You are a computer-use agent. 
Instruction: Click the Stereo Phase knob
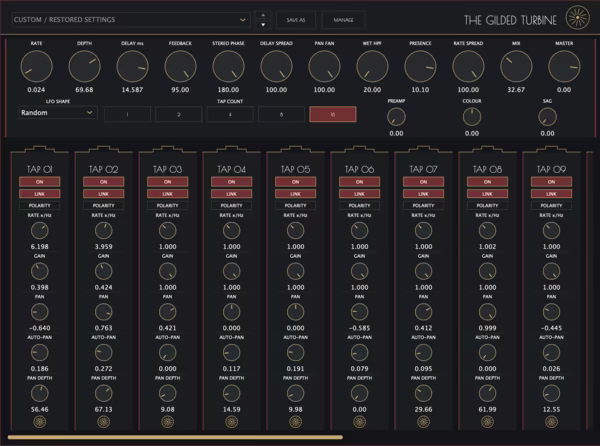[228, 67]
